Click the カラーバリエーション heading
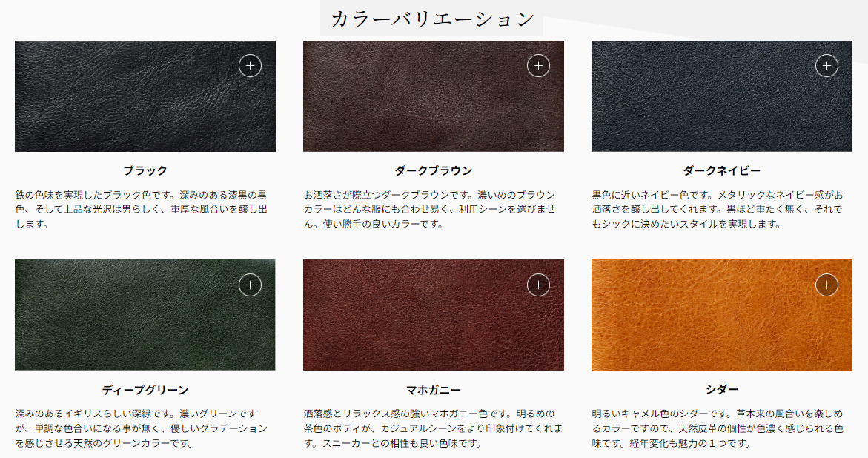Image resolution: width=868 pixels, height=458 pixels. point(432,19)
